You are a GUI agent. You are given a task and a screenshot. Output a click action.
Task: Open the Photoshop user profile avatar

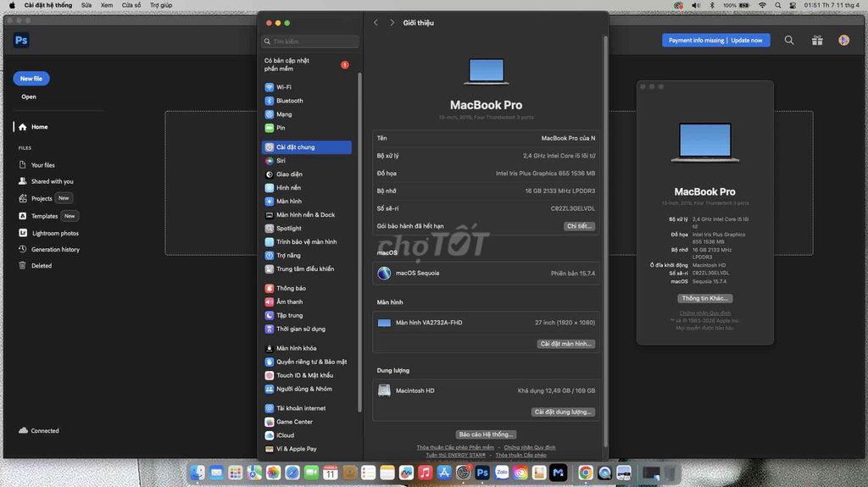pos(843,40)
